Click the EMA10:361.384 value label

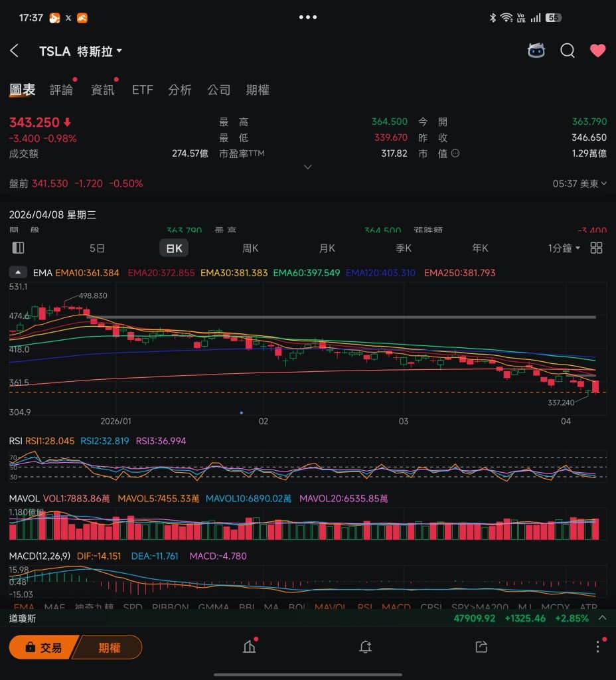click(x=87, y=273)
